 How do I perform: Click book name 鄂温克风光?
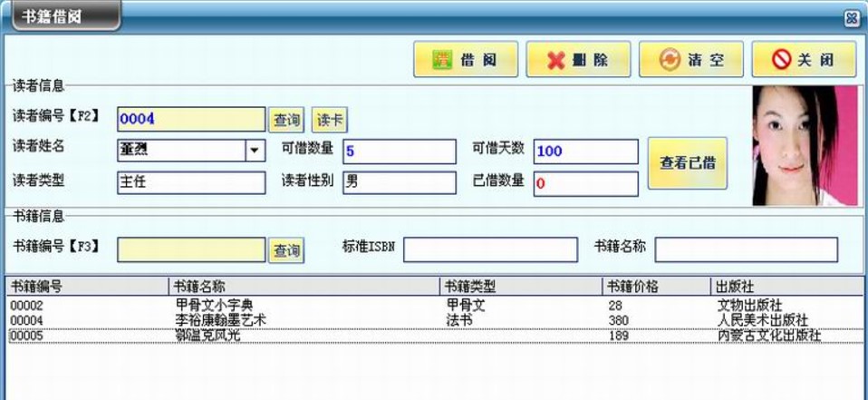pyautogui.click(x=207, y=336)
